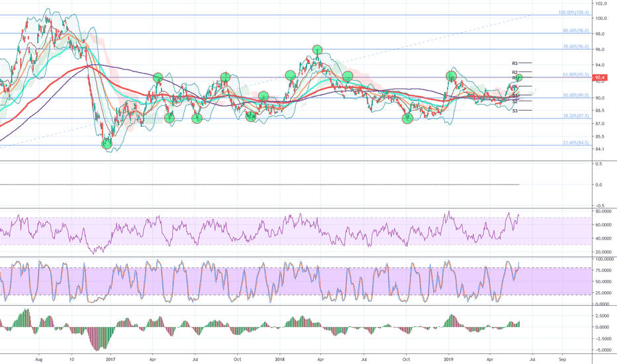Click the 2018 label on the time axis
The image size is (617, 364).
pyautogui.click(x=279, y=359)
